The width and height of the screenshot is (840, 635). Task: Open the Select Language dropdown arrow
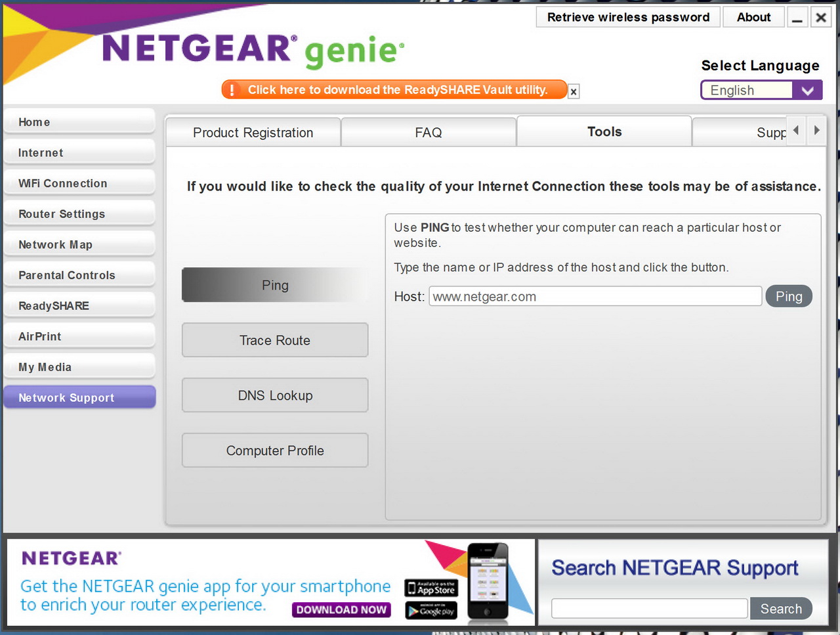[807, 91]
